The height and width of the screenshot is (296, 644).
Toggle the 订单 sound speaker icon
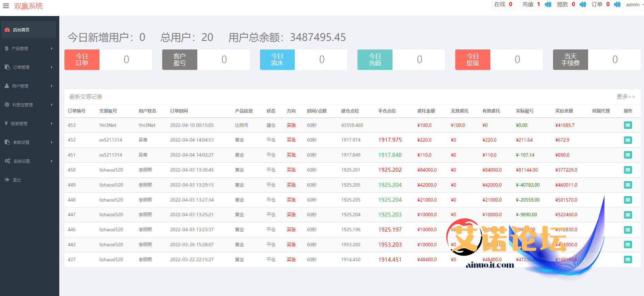(x=617, y=4)
